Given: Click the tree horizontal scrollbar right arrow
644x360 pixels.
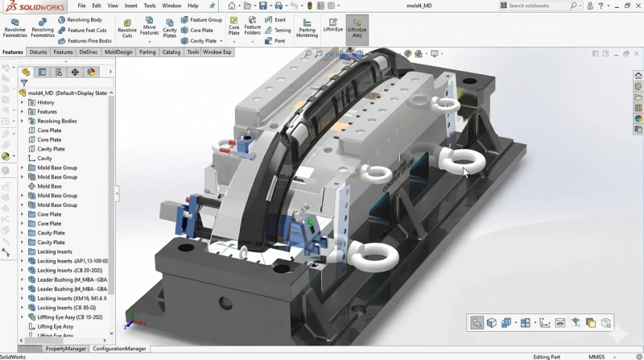Looking at the screenshot, I should pyautogui.click(x=105, y=341).
